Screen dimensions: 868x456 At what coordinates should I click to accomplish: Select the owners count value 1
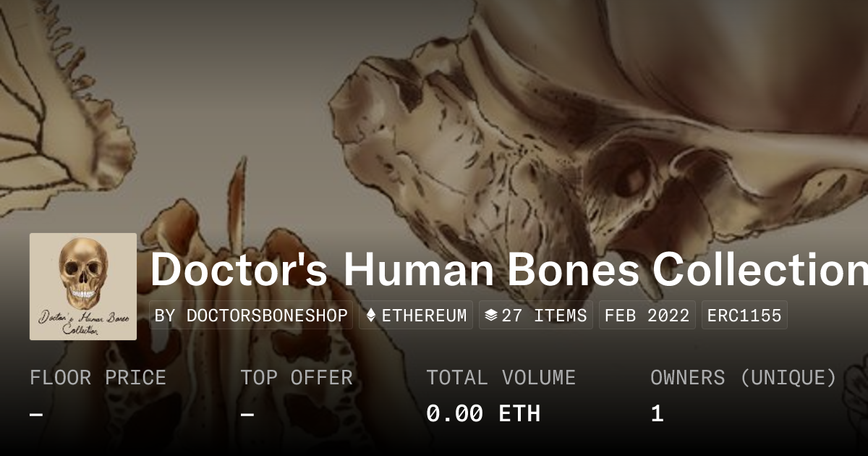657,414
